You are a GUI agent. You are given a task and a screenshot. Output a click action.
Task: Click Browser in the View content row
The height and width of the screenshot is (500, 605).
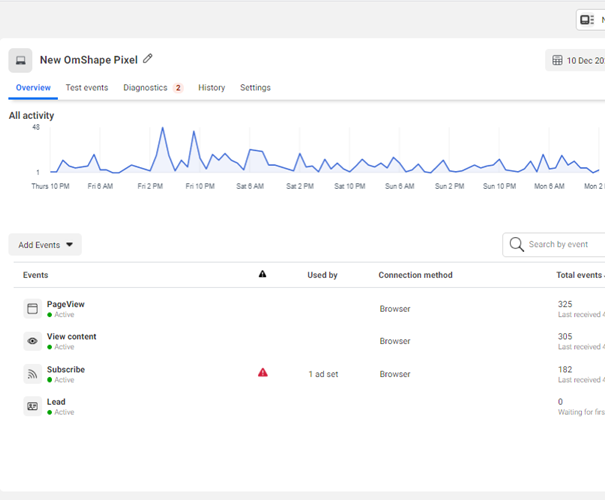tap(395, 341)
